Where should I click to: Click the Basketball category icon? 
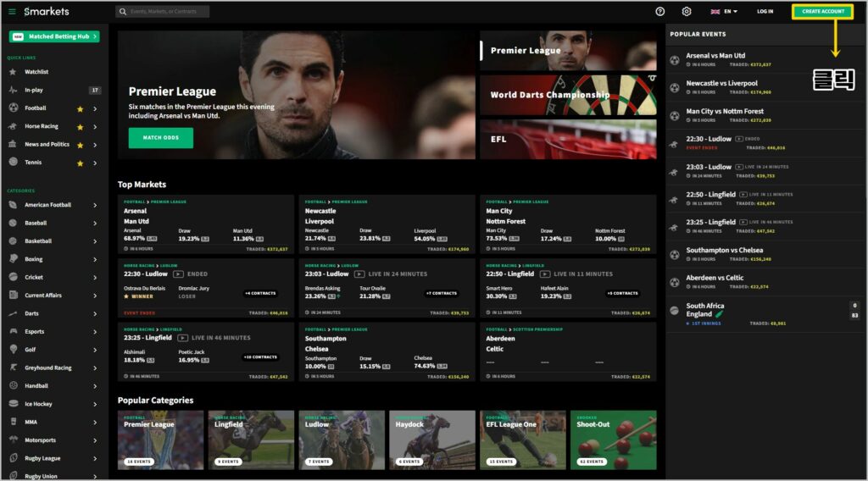14,241
